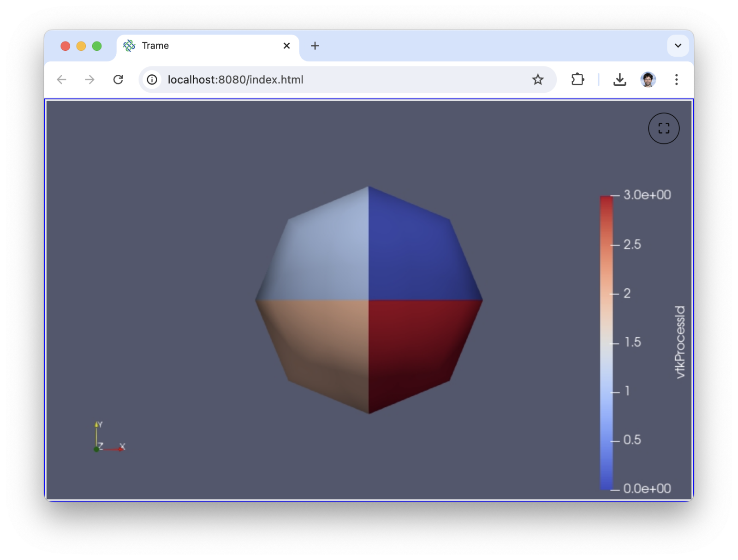Expand the tab search chevron
Screen dimensions: 738x560
(678, 46)
